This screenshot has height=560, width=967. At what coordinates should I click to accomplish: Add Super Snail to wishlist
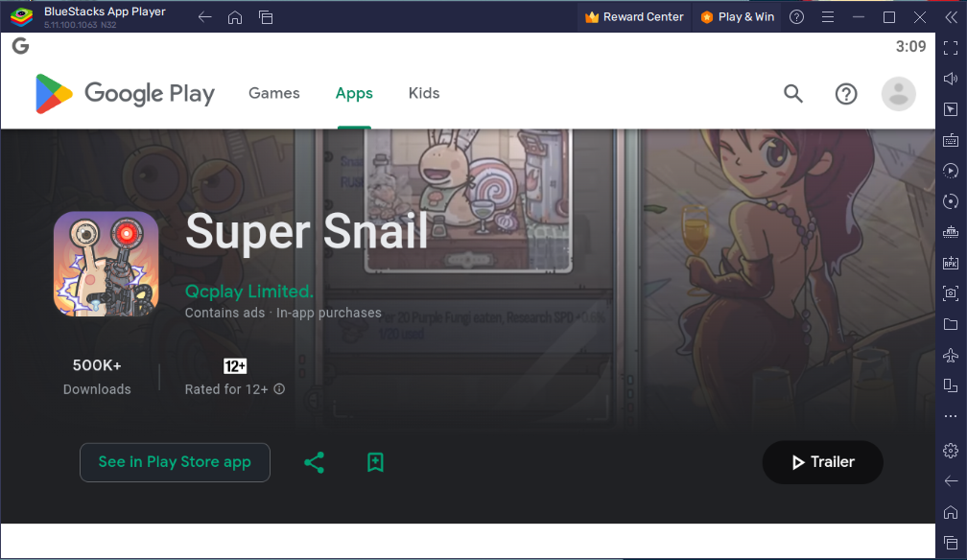point(375,462)
